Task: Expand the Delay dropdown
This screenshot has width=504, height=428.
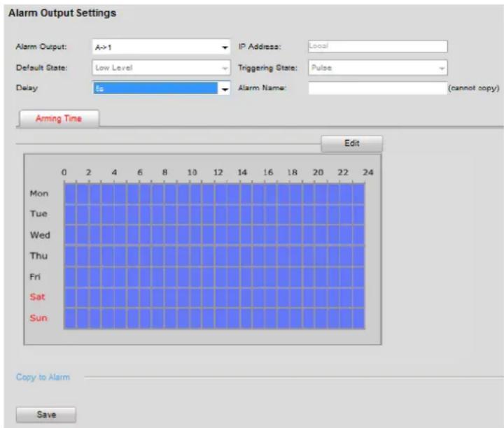Action: pyautogui.click(x=161, y=88)
